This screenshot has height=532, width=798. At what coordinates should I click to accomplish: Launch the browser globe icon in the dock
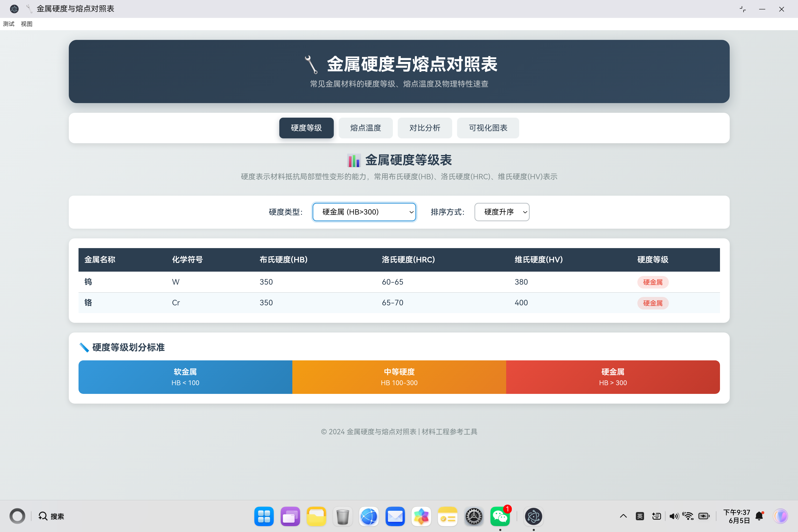coord(369,516)
